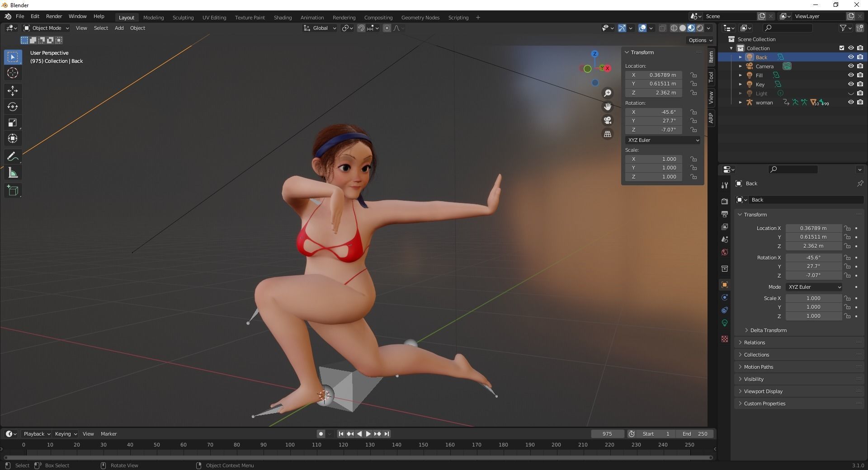This screenshot has height=470, width=868.
Task: Expand the Delta Transform panel
Action: coord(768,330)
